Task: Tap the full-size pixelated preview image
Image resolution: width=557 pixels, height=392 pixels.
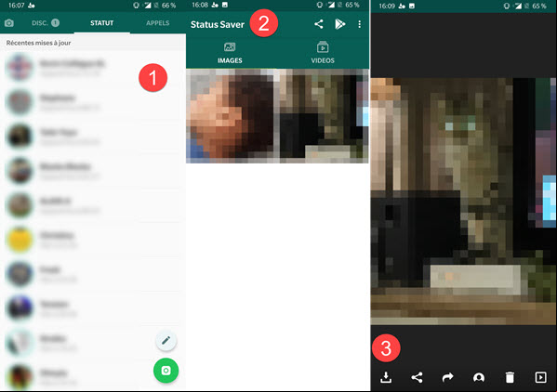Action: (x=463, y=202)
